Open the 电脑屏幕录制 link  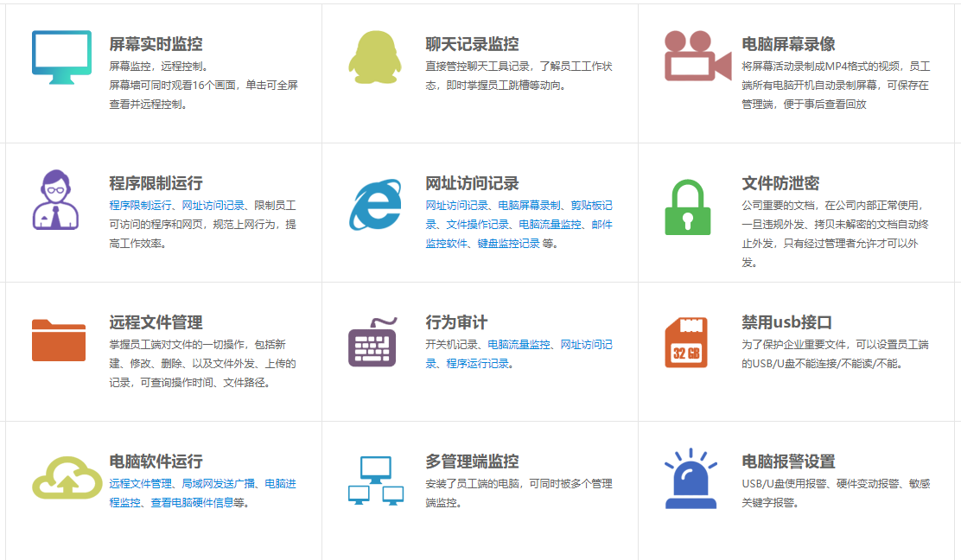[x=529, y=206]
